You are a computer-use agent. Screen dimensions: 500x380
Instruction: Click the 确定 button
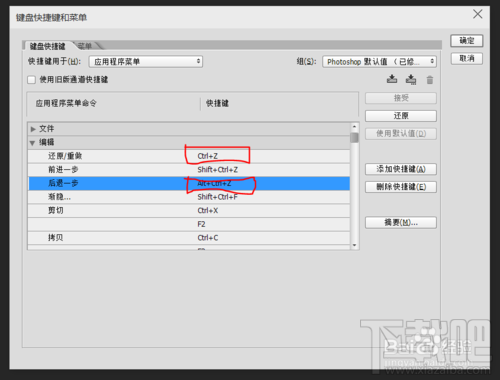click(467, 41)
